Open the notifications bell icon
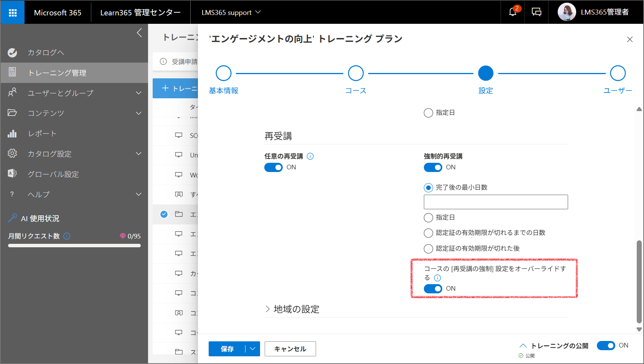This screenshot has height=364, width=644. (513, 12)
